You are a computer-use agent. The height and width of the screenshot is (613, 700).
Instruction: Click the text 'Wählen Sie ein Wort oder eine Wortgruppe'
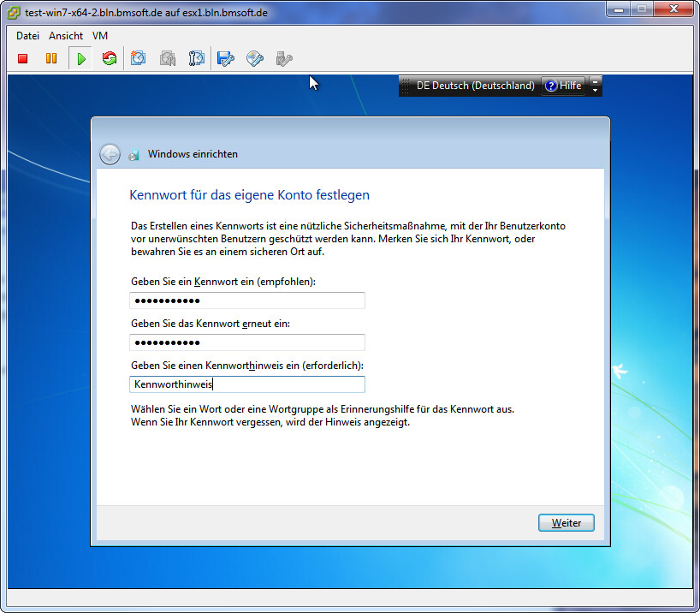(x=224, y=409)
